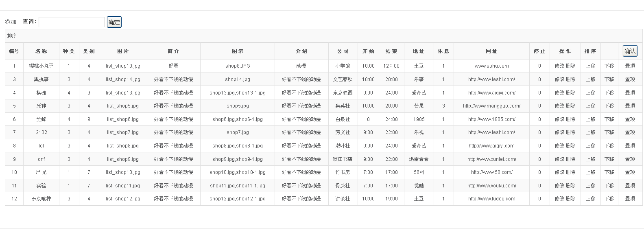Click the end time 19:00 cell
The image size is (644, 244).
tap(391, 199)
